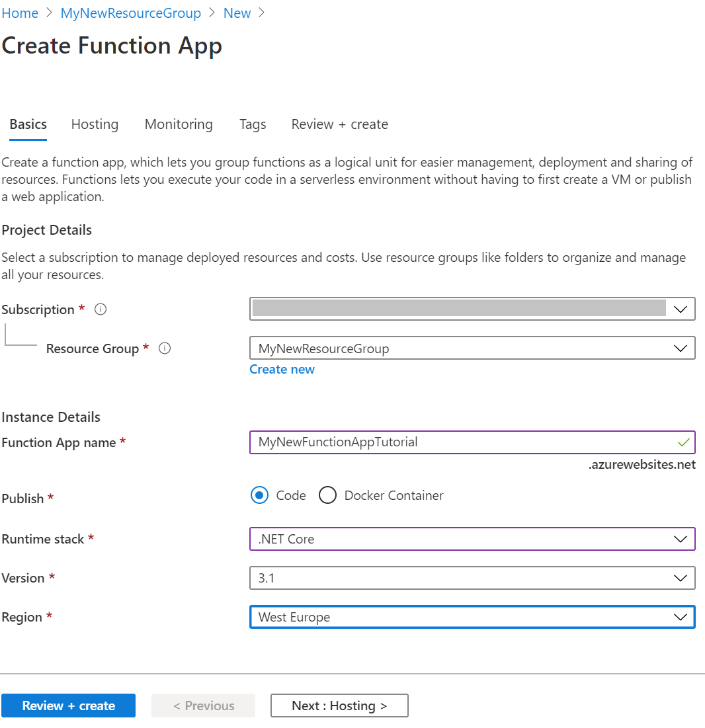Viewport: 705px width, 728px height.
Task: Click the Previous navigation button
Action: pos(203,706)
